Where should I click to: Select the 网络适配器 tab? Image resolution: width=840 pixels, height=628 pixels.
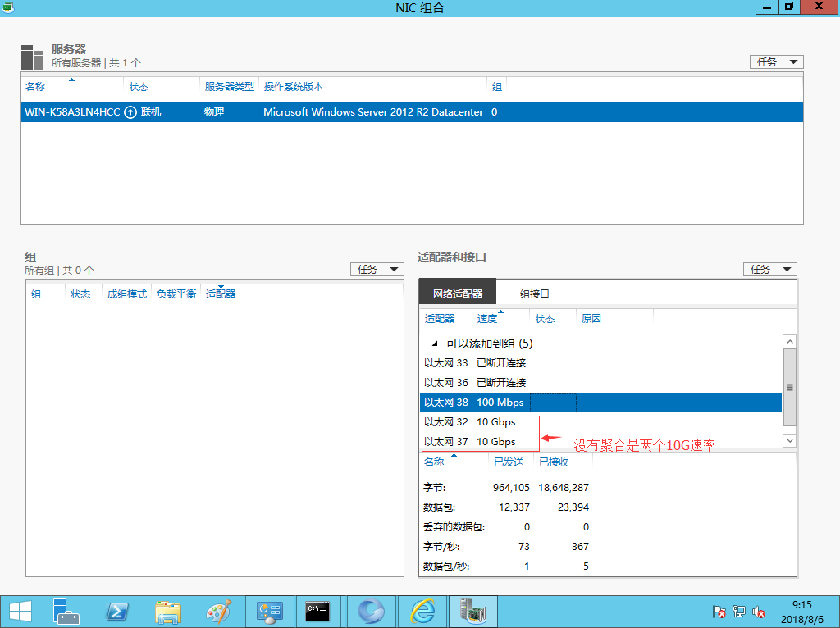459,291
